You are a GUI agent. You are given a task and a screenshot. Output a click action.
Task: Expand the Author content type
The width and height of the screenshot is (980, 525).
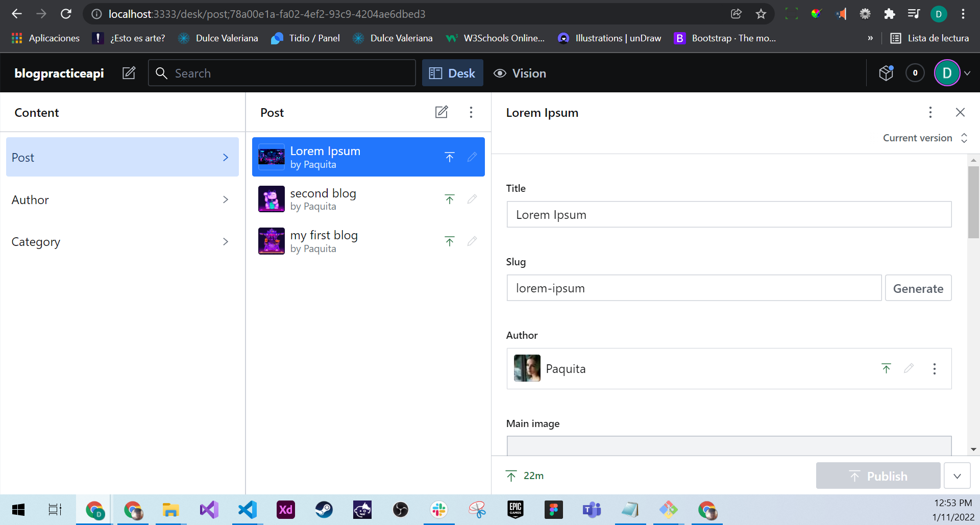pos(122,199)
